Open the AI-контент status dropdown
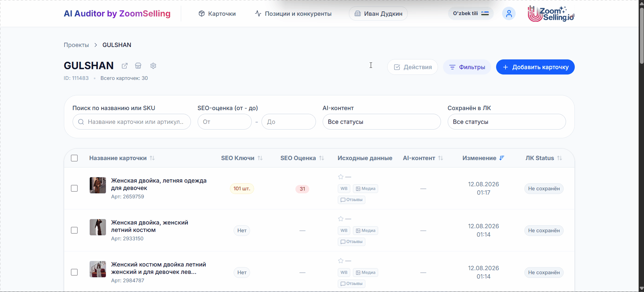 click(x=381, y=122)
